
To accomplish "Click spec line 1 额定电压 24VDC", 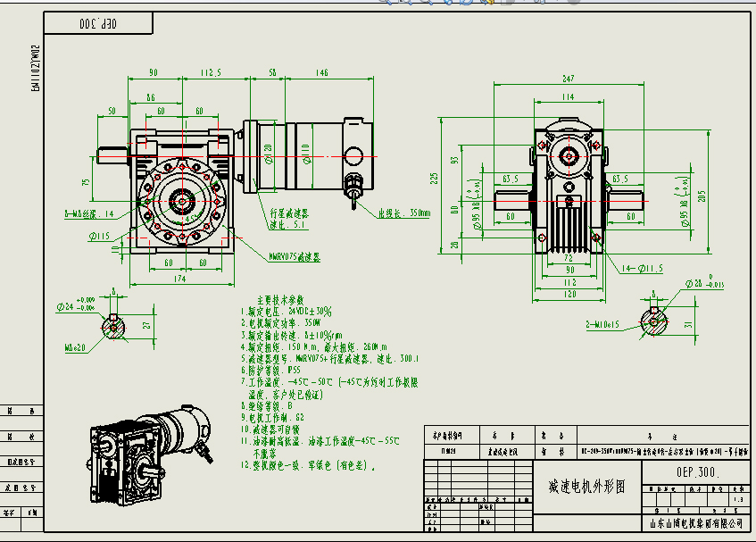I will 287,312.
